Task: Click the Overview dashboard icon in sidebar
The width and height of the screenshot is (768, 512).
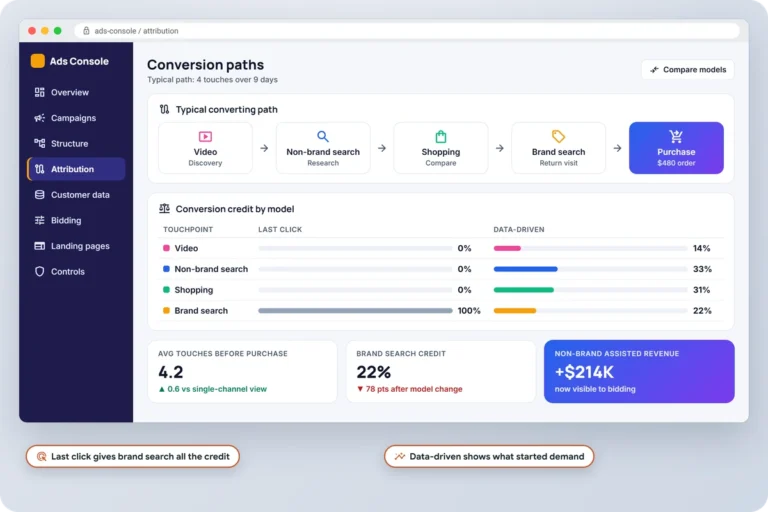Action: pos(40,92)
